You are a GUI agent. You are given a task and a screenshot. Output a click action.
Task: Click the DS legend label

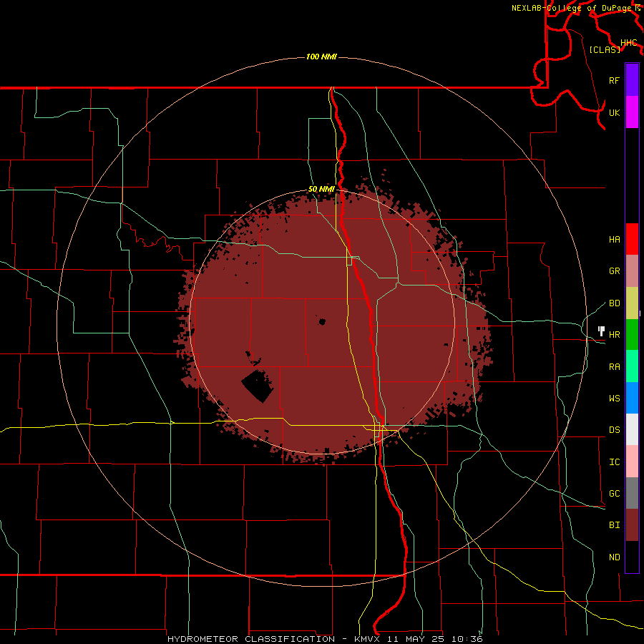[614, 429]
